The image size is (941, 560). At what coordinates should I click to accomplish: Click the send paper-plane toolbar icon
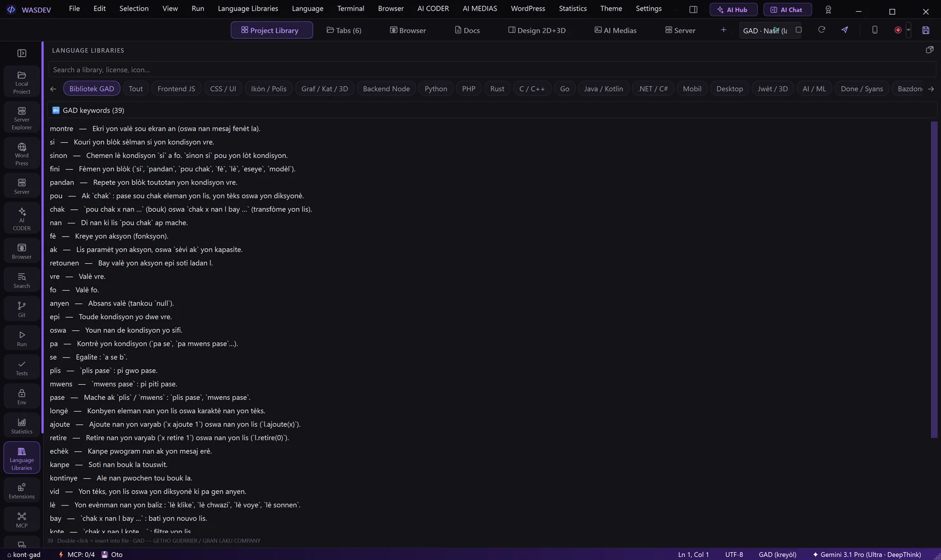tap(845, 30)
